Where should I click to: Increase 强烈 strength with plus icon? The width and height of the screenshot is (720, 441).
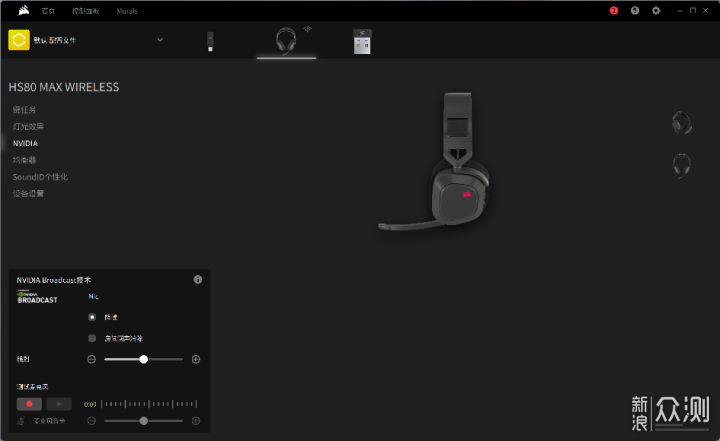pos(196,359)
